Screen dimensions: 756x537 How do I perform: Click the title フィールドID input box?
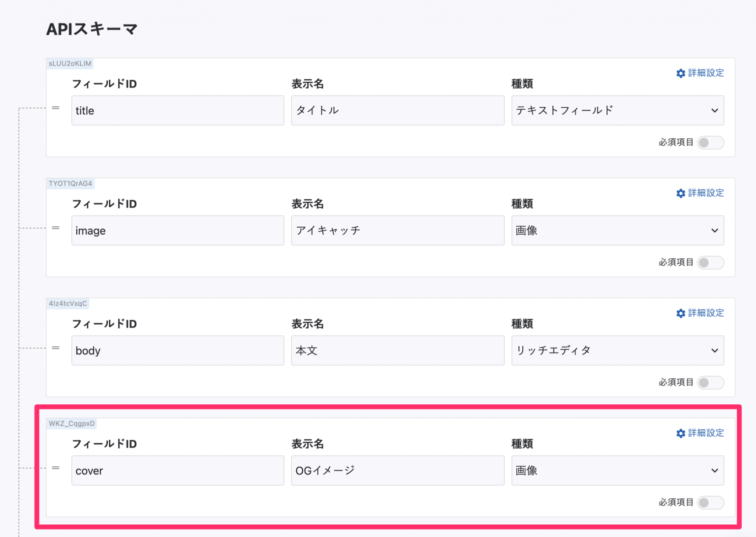point(177,111)
